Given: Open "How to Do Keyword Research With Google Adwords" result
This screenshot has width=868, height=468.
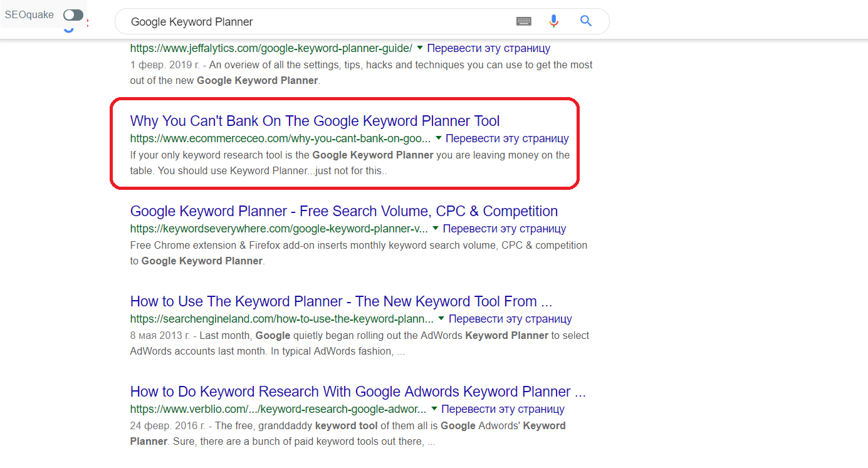Looking at the screenshot, I should coord(358,392).
